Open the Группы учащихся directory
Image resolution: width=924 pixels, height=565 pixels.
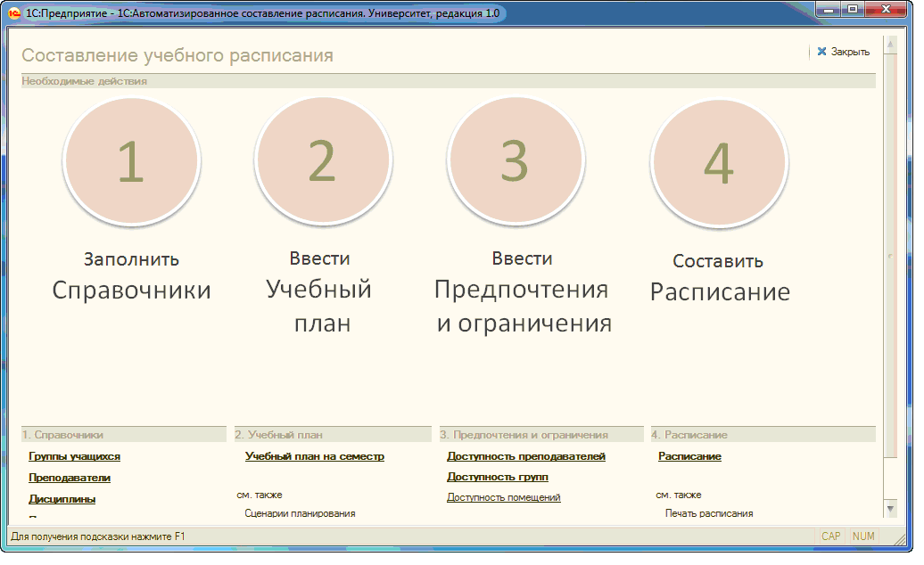[74, 456]
